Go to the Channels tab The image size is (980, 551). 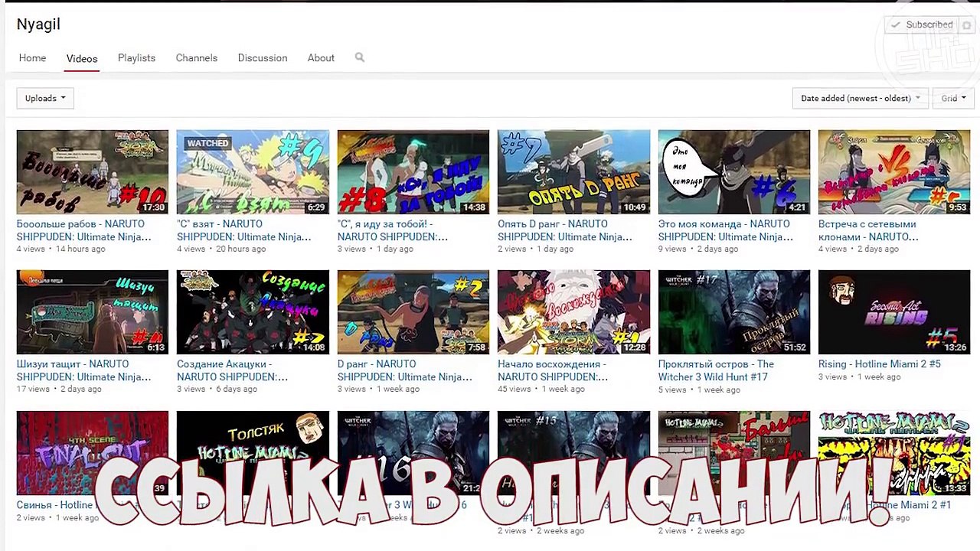[197, 58]
